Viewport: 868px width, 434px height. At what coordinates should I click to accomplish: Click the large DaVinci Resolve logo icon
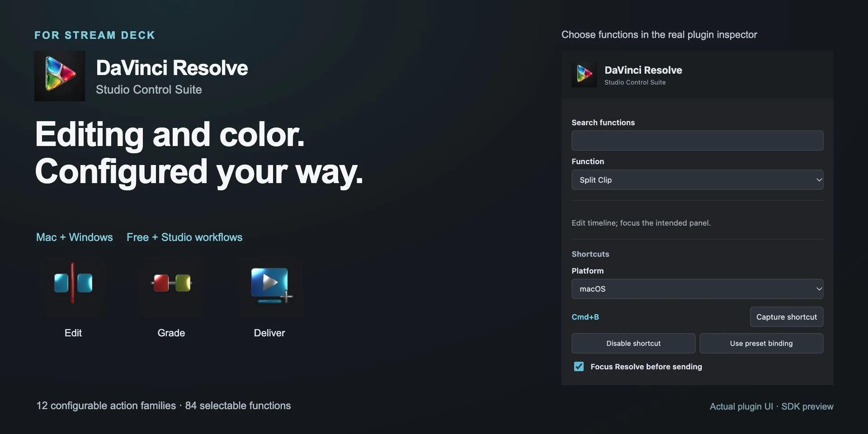click(60, 76)
